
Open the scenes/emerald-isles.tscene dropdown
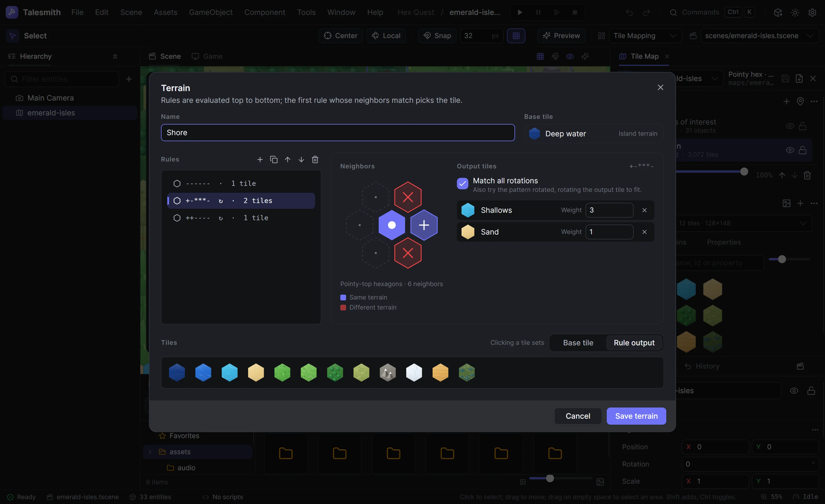tap(759, 36)
